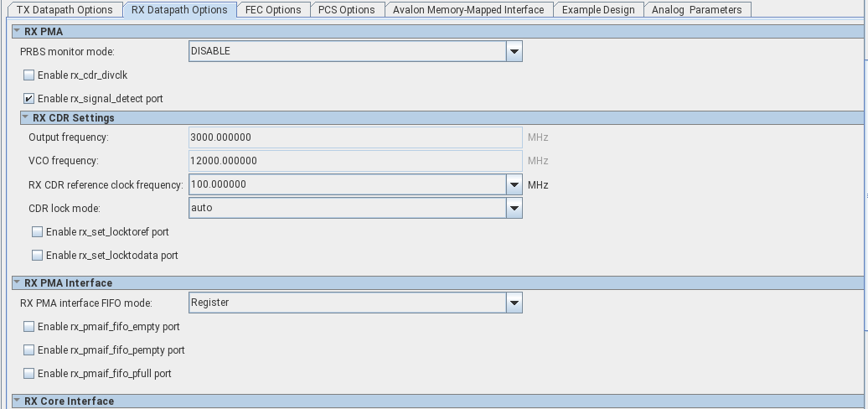Viewport: 868px width, 409px height.
Task: Collapse the RX Core Interface section
Action: click(17, 401)
